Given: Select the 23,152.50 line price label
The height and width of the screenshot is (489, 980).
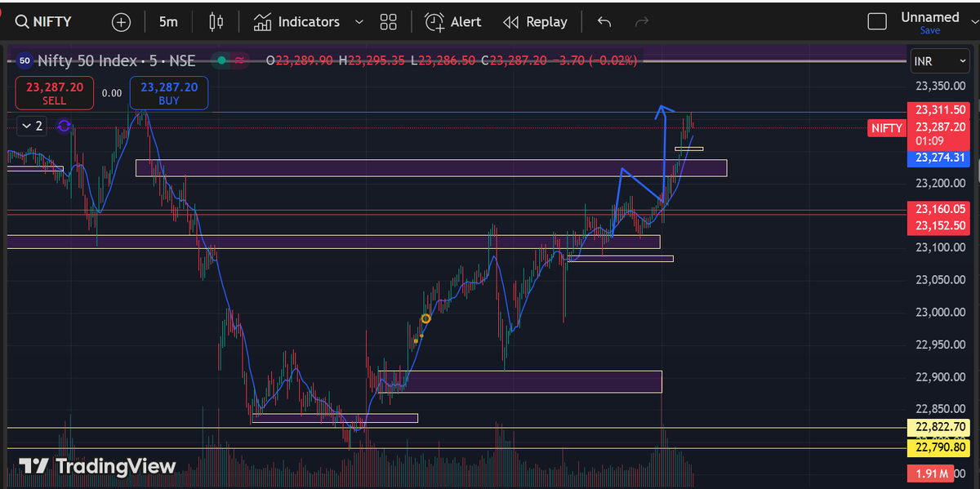Looking at the screenshot, I should 940,225.
